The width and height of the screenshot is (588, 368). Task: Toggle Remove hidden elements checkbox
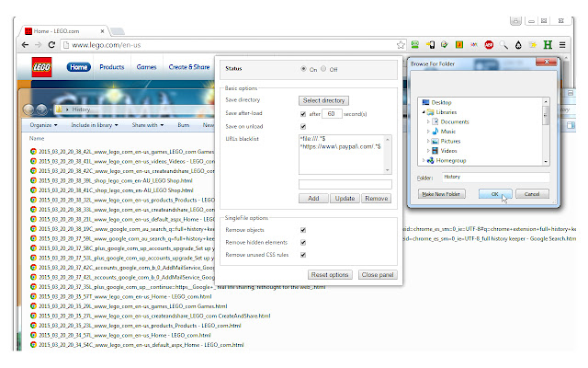tap(303, 243)
